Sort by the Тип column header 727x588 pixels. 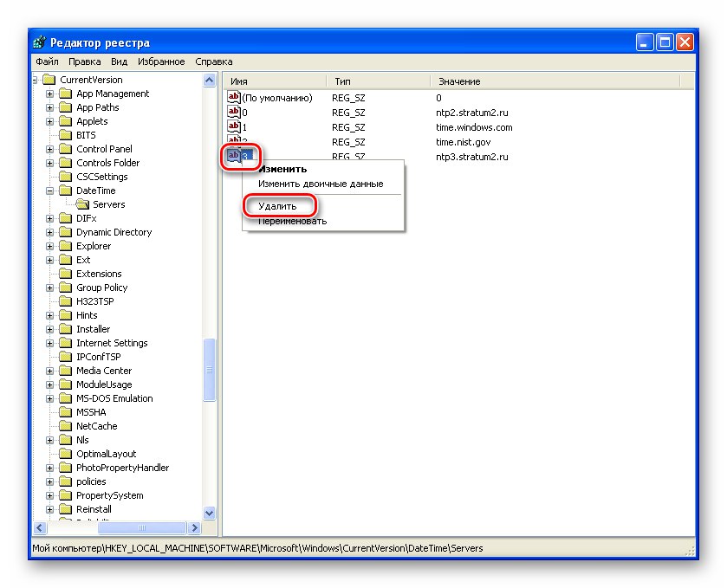tap(379, 81)
